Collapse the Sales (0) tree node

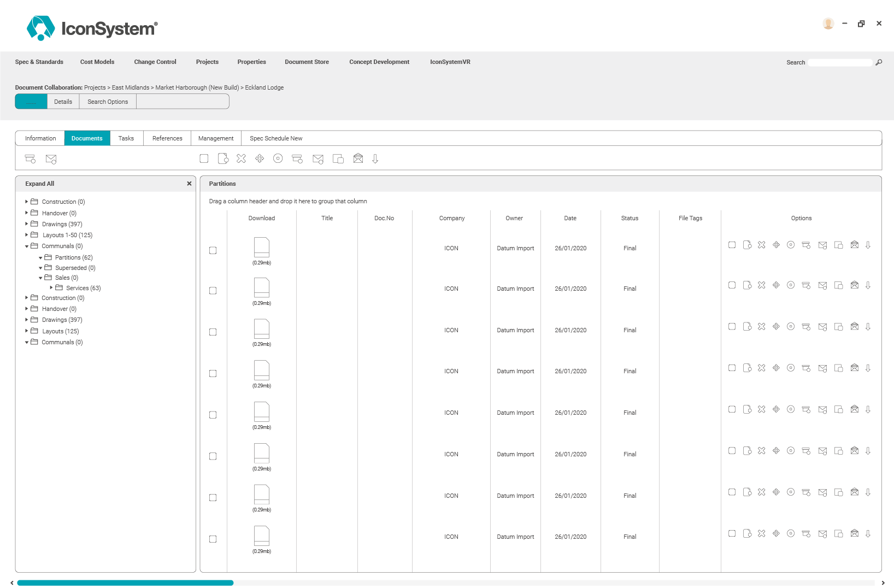pyautogui.click(x=40, y=278)
